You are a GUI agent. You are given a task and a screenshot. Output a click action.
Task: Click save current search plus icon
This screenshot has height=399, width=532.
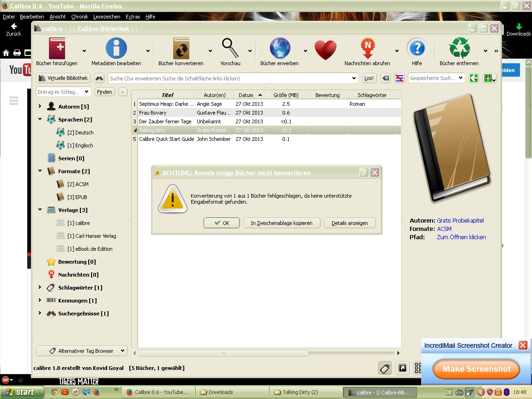coord(490,78)
